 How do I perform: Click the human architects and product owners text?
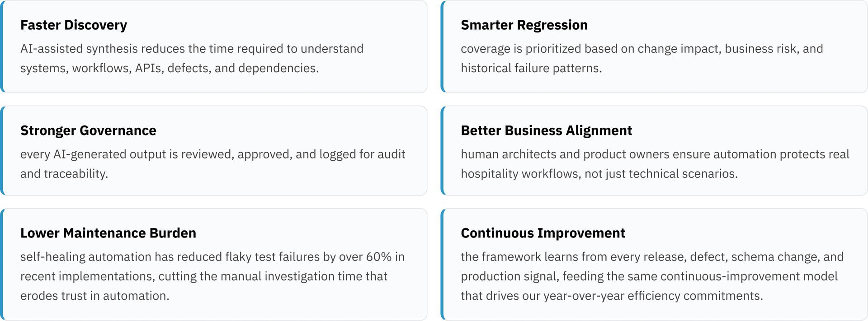655,164
